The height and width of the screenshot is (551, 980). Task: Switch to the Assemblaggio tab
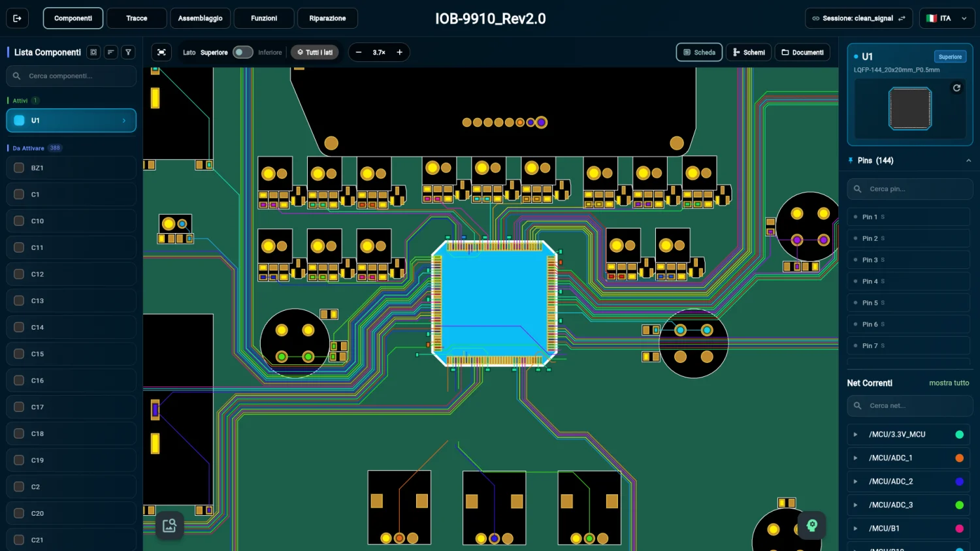[x=200, y=18]
